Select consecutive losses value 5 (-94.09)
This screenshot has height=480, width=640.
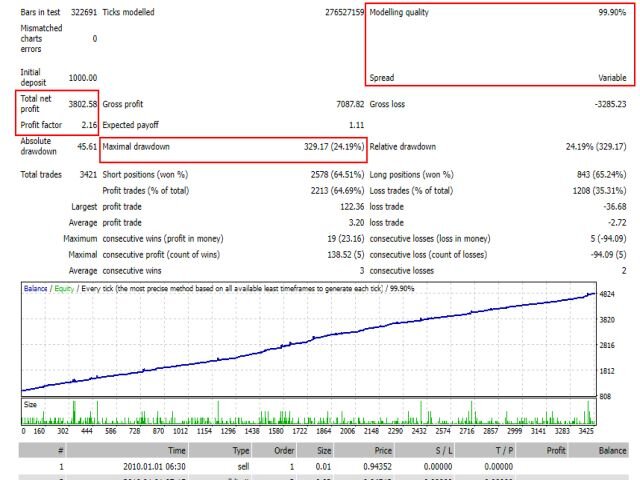608,238
